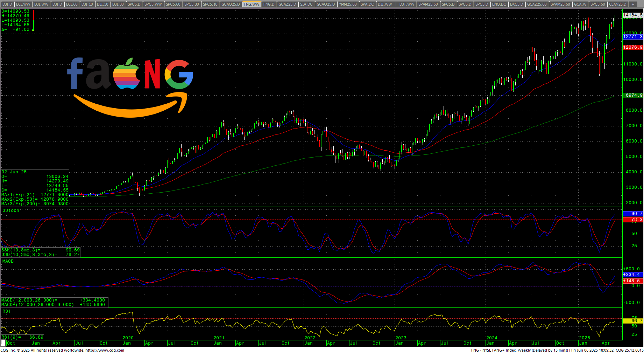Click the 2020 year marker on time axis
Viewport: 644px width, 353px height.
pyautogui.click(x=128, y=338)
